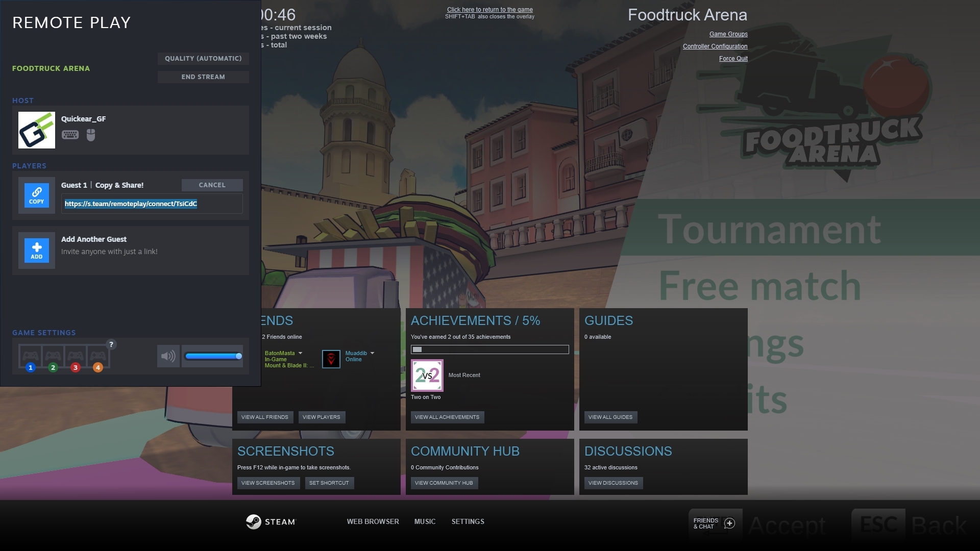Click Muaddib's avatar
This screenshot has width=980, height=551.
[x=331, y=359]
